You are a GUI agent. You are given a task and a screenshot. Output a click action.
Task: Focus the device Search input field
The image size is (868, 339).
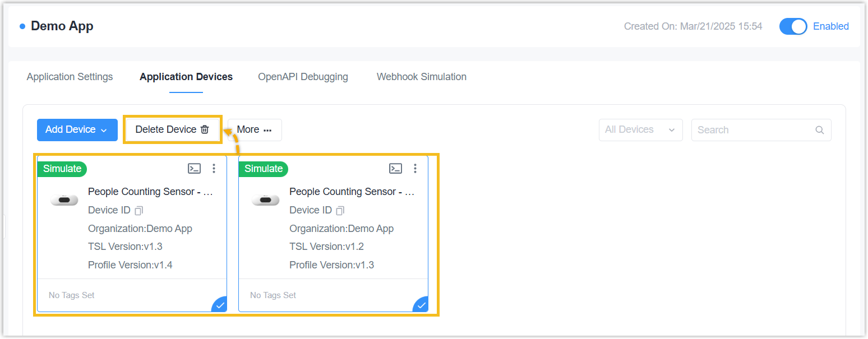pyautogui.click(x=753, y=130)
